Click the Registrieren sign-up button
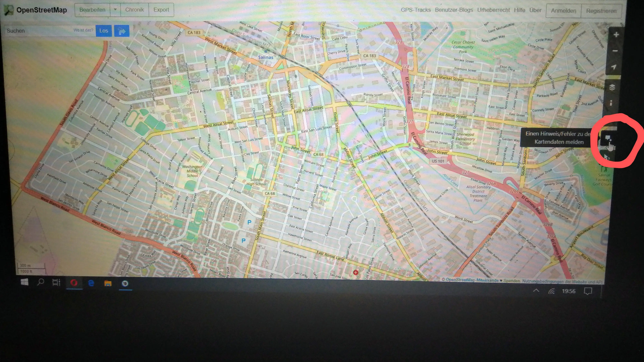This screenshot has height=362, width=644. [x=601, y=11]
